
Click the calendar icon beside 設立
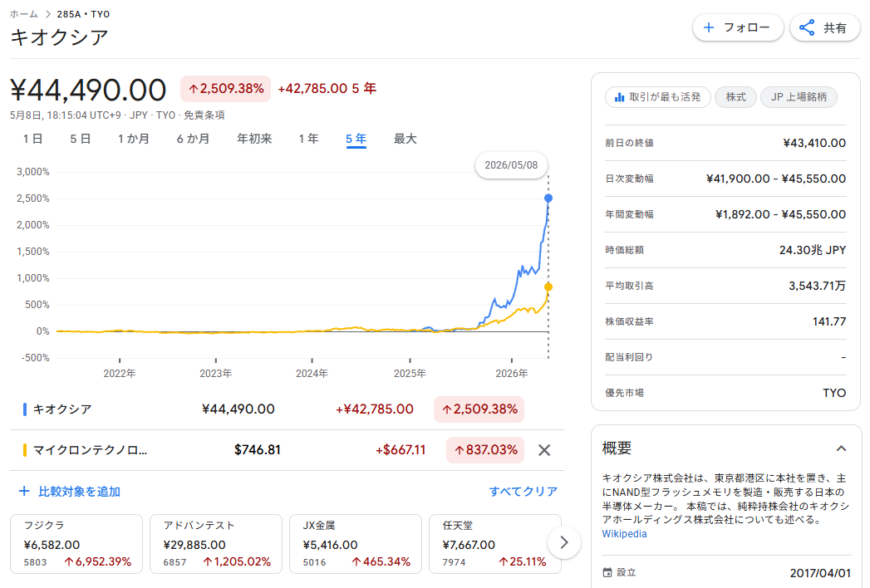(x=607, y=572)
